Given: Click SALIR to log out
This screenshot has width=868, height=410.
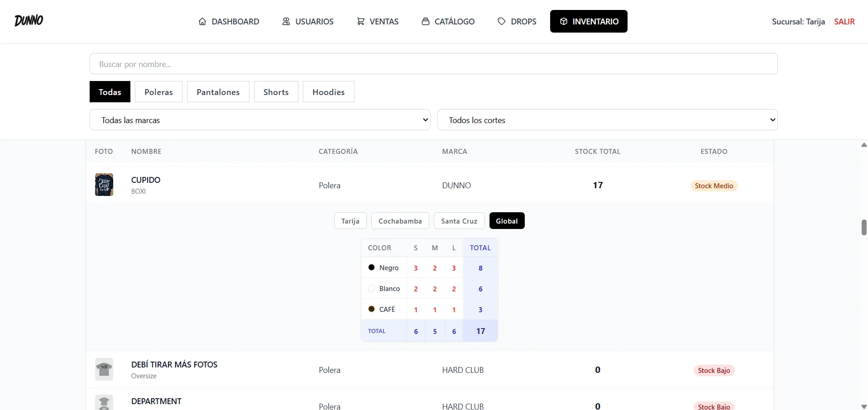Looking at the screenshot, I should [844, 21].
